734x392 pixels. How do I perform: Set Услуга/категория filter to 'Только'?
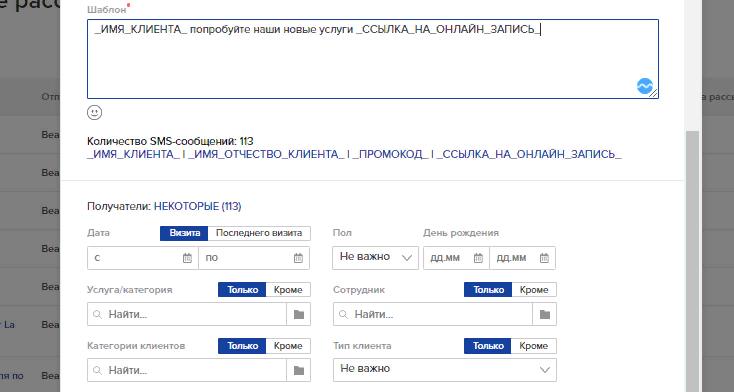(x=242, y=290)
